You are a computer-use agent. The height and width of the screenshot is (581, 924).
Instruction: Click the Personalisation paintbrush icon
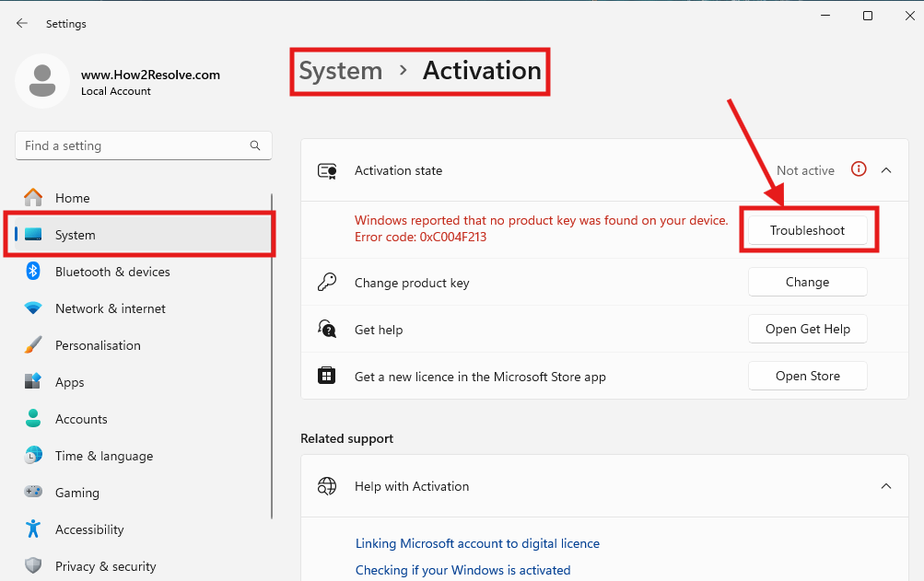pyautogui.click(x=33, y=344)
